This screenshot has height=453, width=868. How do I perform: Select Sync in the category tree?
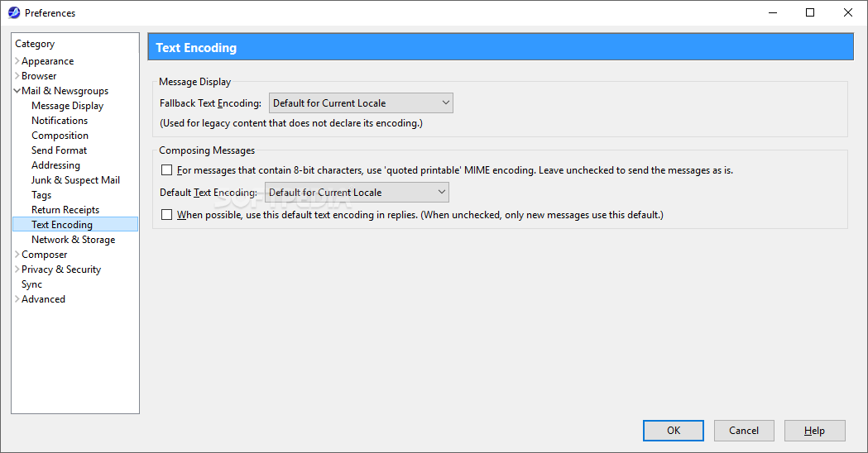pos(32,284)
